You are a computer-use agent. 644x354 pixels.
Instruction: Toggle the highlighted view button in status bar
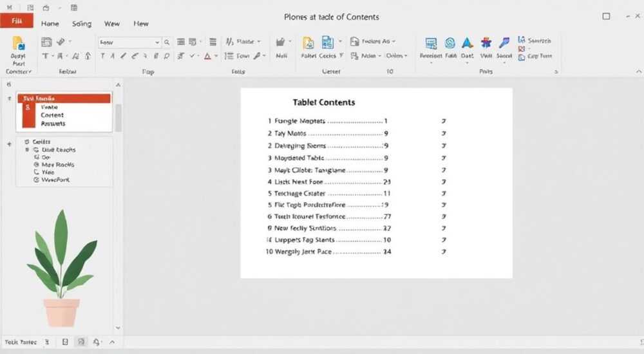tap(81, 342)
